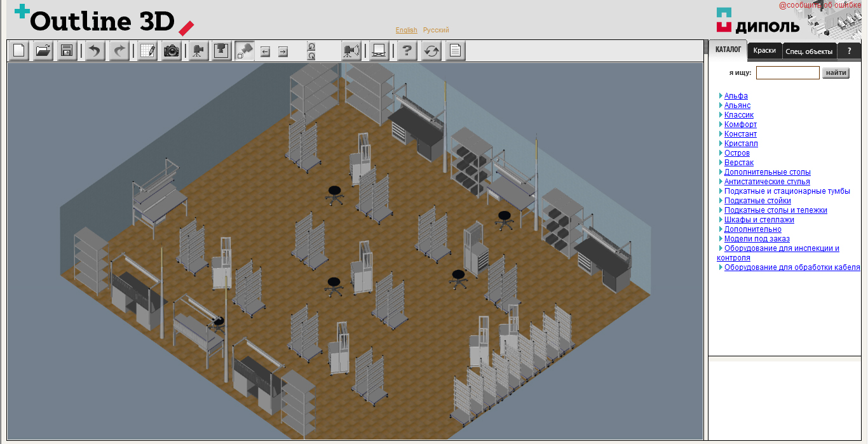Click the найти search button
Viewport: 868px width, 444px height.
click(836, 73)
